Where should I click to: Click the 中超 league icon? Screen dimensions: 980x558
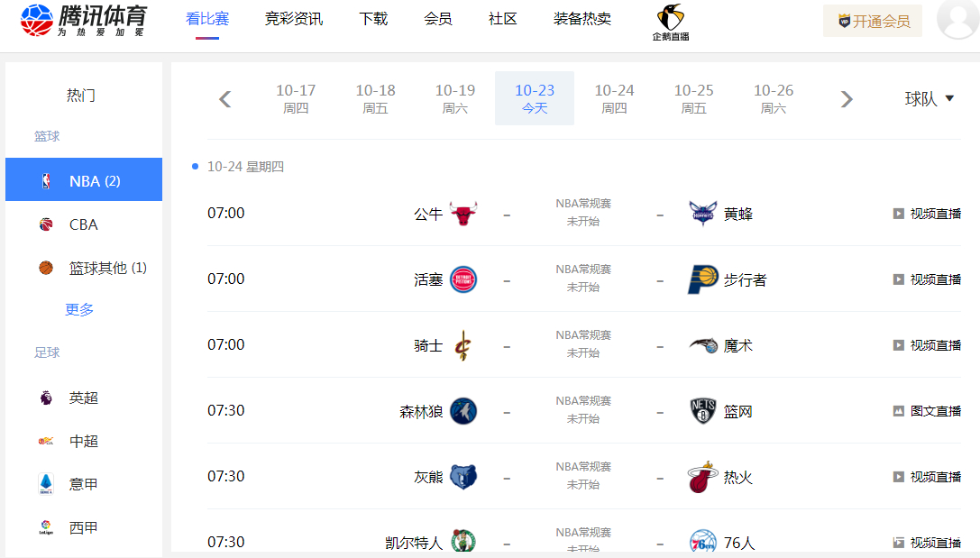(46, 441)
